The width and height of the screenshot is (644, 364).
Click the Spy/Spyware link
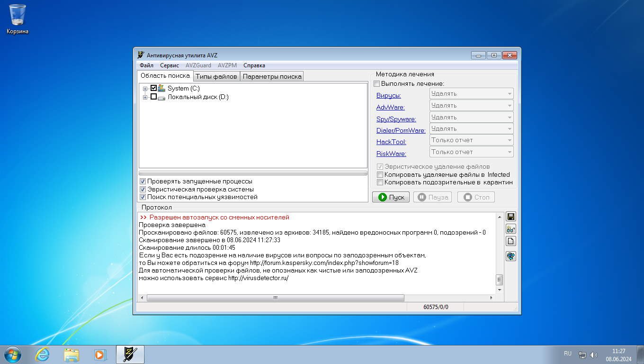tap(396, 119)
